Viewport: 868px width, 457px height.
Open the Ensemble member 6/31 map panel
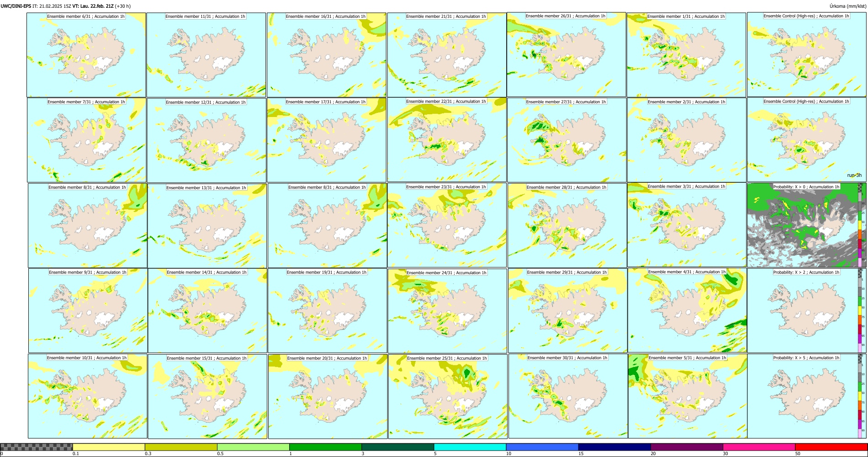86,55
